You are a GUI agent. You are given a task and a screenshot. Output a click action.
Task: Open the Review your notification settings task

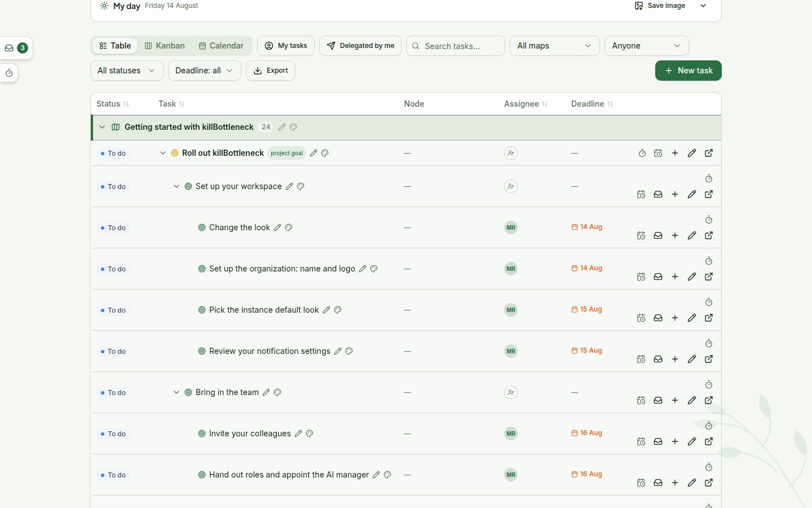[270, 351]
